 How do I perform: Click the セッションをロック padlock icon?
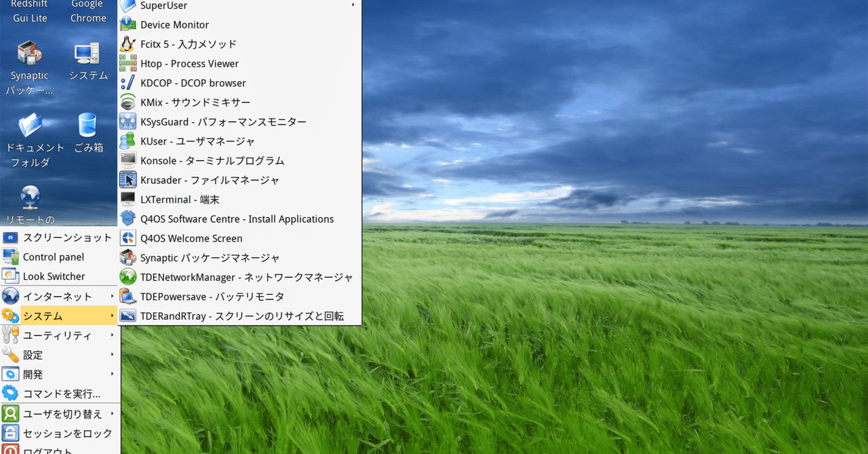(10, 433)
